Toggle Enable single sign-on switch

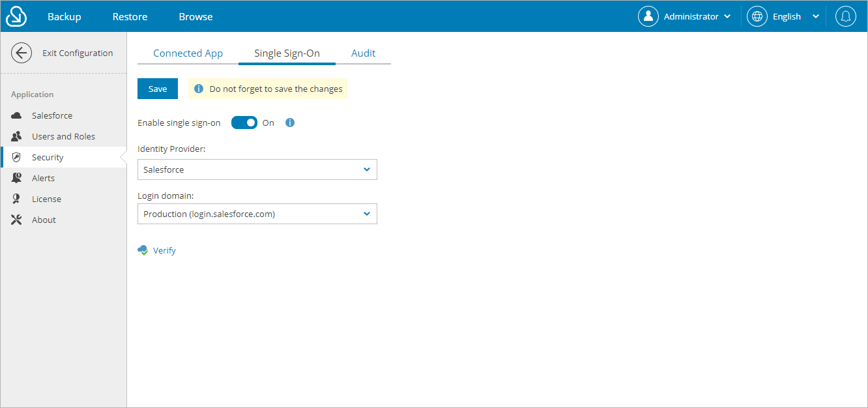point(244,123)
